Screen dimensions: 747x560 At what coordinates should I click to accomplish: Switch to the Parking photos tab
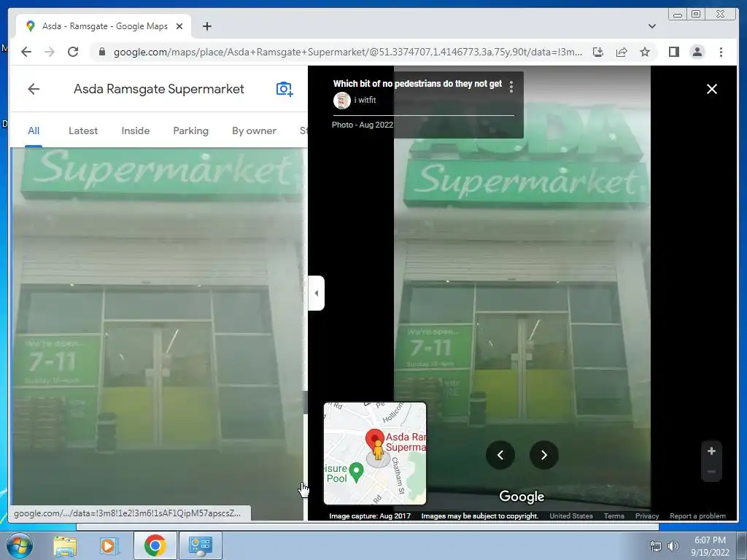point(190,131)
